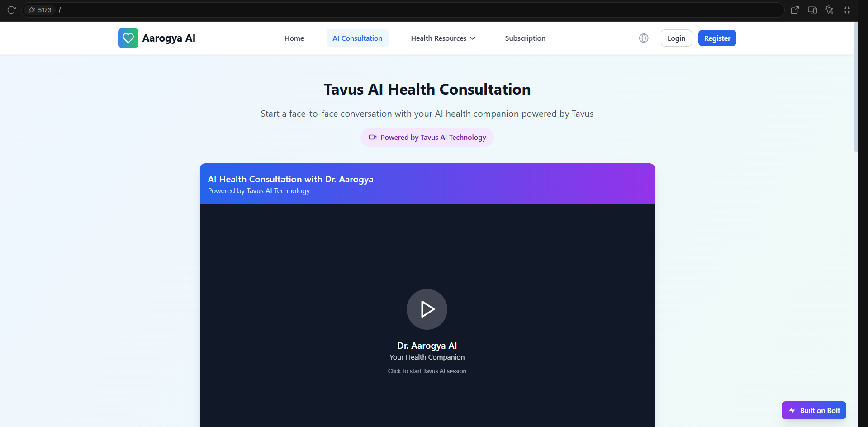Viewport: 868px width, 427px height.
Task: Reload the preview with the refresh icon
Action: click(12, 9)
